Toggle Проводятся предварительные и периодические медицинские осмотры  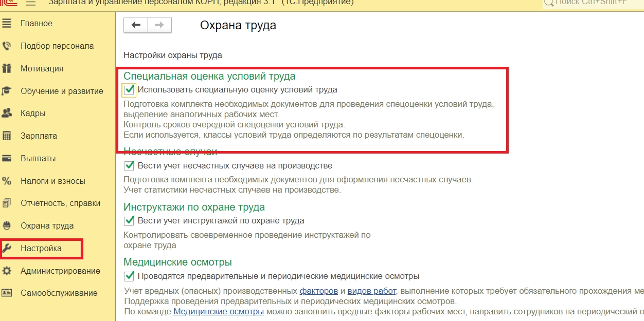click(129, 276)
